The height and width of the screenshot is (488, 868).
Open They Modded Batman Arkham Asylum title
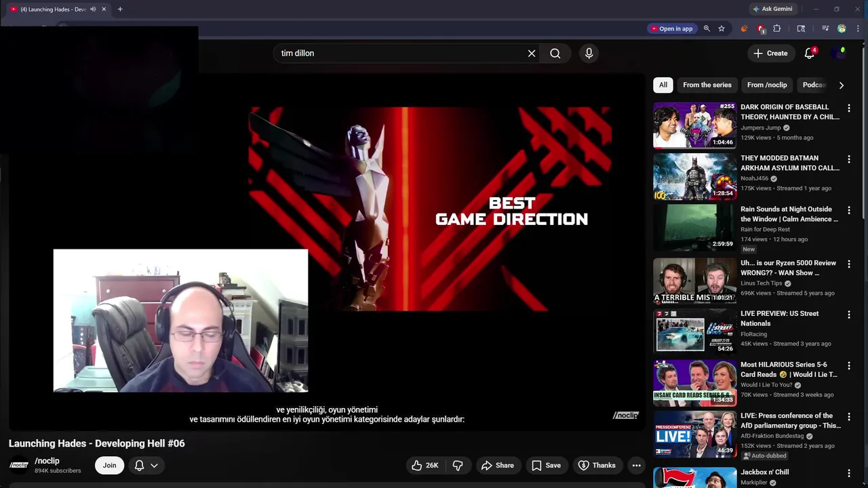tap(790, 163)
